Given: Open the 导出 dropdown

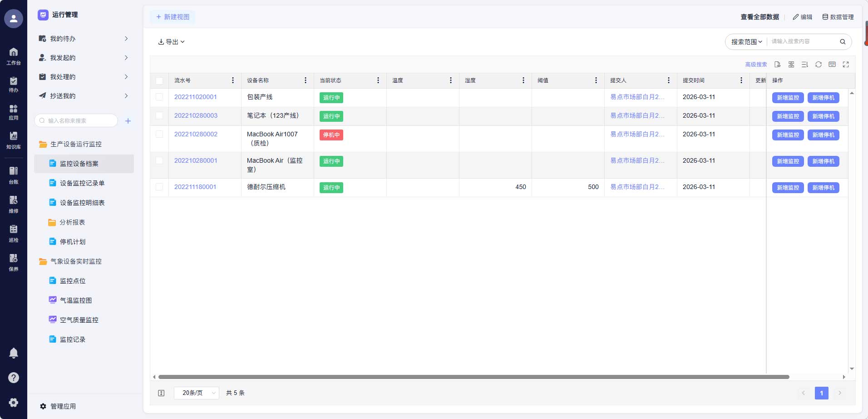Looking at the screenshot, I should (x=171, y=42).
